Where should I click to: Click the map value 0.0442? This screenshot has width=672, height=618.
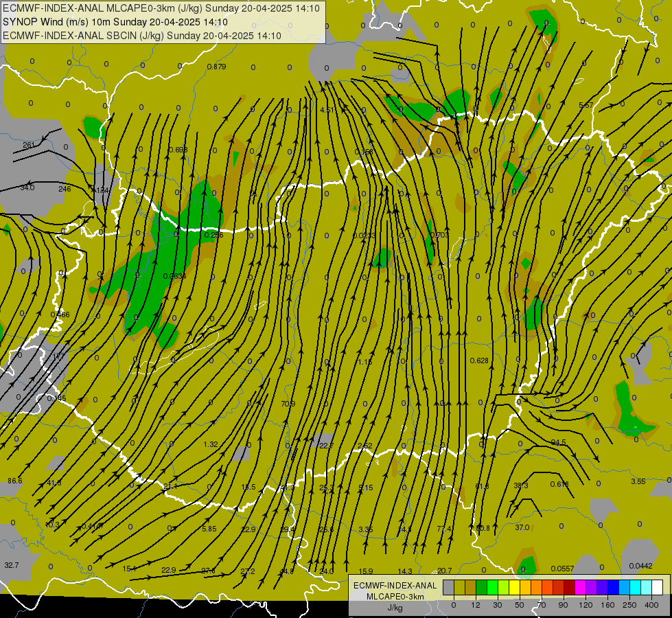point(640,566)
